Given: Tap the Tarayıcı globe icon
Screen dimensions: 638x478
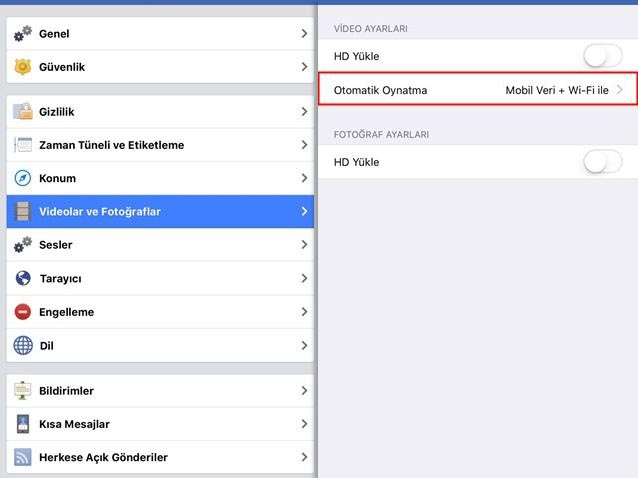Looking at the screenshot, I should (23, 278).
